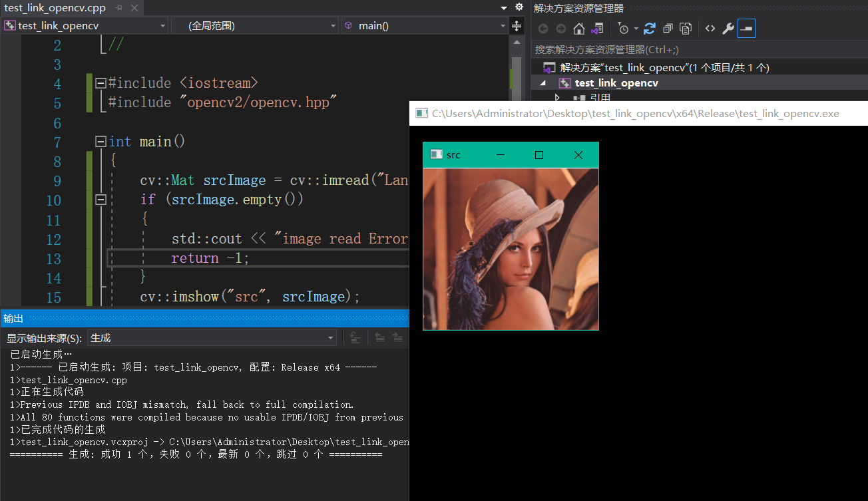The width and height of the screenshot is (868, 501).
Task: Click the Back arrow in Solution Explorer toolbar
Action: [543, 29]
